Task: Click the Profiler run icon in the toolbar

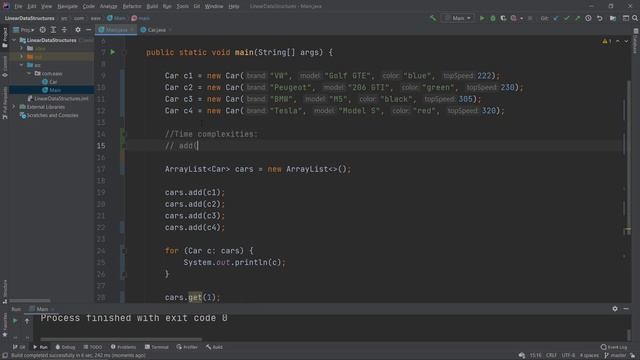Action: (x=513, y=18)
